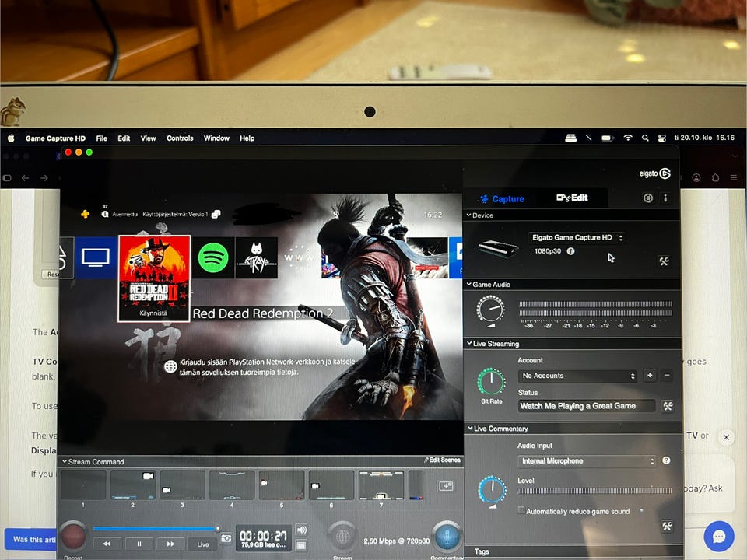
Task: Add a new scene with the plus icon
Action: pyautogui.click(x=446, y=485)
